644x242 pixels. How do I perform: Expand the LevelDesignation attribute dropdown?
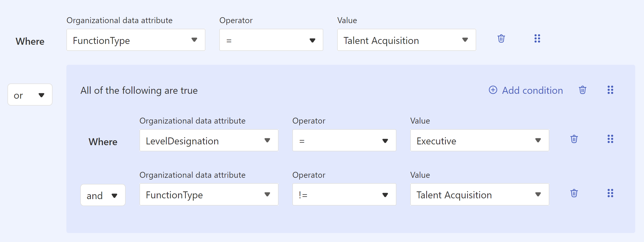[x=209, y=141]
